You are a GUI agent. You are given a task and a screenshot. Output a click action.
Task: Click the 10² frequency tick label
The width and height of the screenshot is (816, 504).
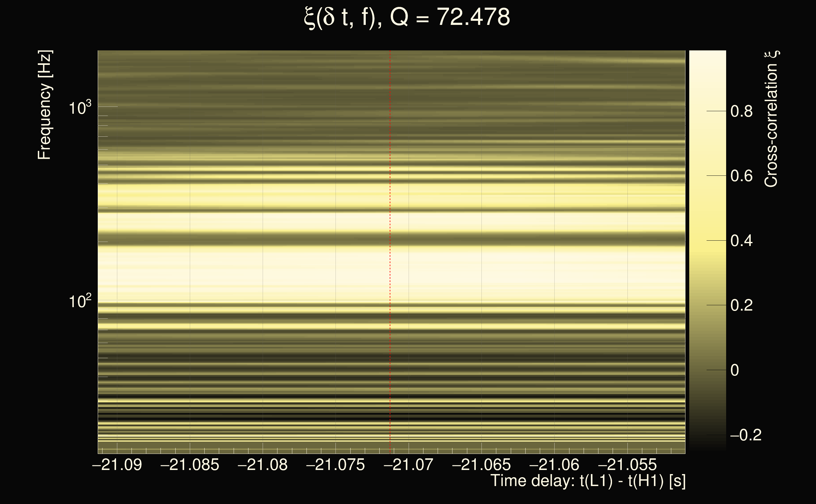pos(80,301)
